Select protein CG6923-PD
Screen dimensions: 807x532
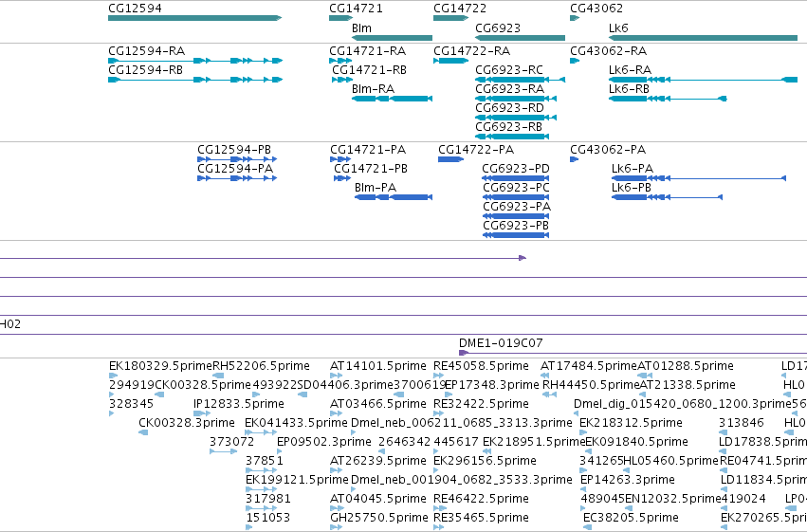[x=516, y=178]
